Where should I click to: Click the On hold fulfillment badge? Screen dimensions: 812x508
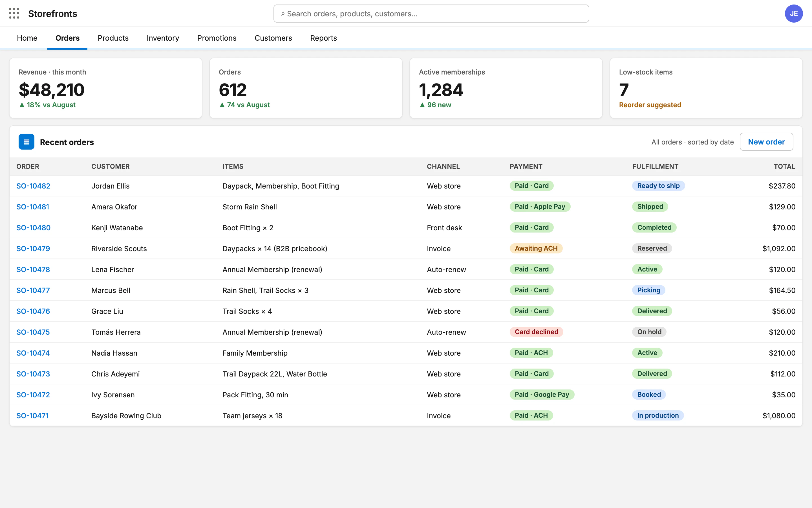coord(649,332)
